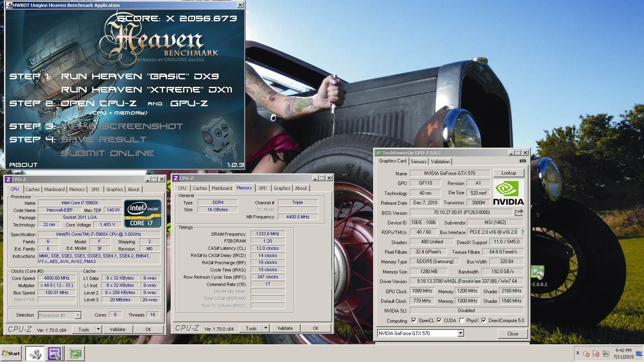Open the Caches tab in left CPU-Z window

[33, 189]
